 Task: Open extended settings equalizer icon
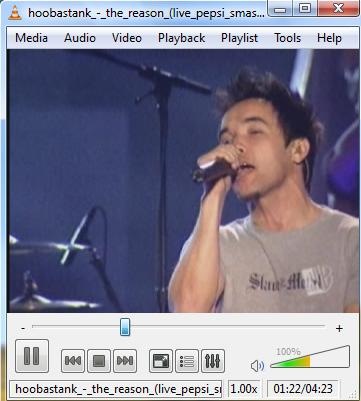tap(213, 361)
